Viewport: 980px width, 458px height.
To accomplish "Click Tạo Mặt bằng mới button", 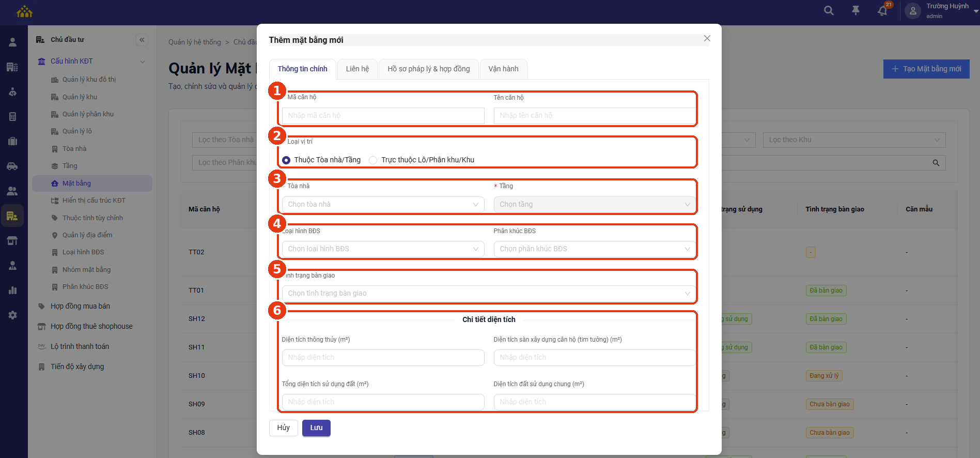I will point(926,69).
